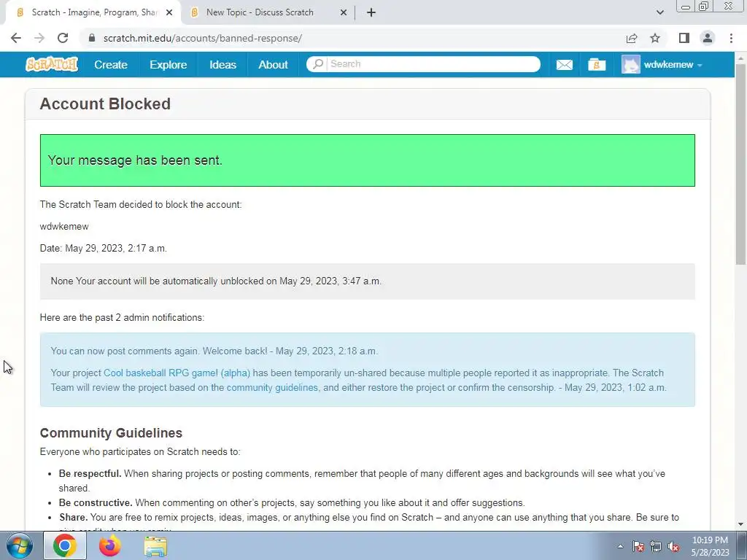
Task: Click 'Here are the past 2 admin notifications'
Action: point(122,318)
